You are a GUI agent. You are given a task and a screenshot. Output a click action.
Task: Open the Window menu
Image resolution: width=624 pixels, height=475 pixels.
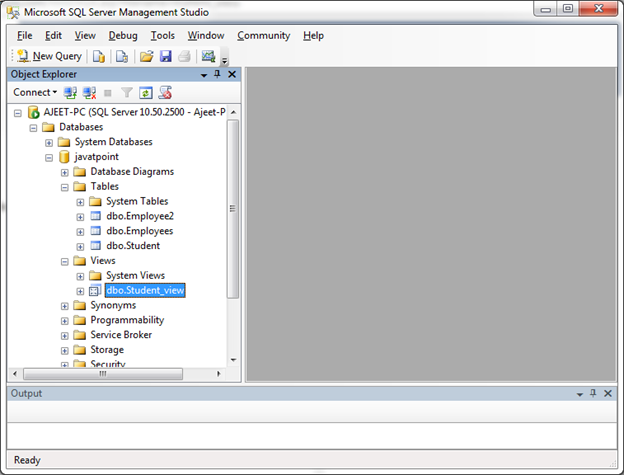[x=206, y=36]
